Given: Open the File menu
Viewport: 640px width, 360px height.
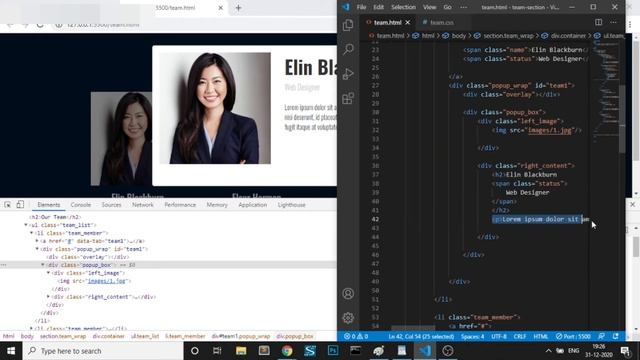Looking at the screenshot, I should 361,7.
